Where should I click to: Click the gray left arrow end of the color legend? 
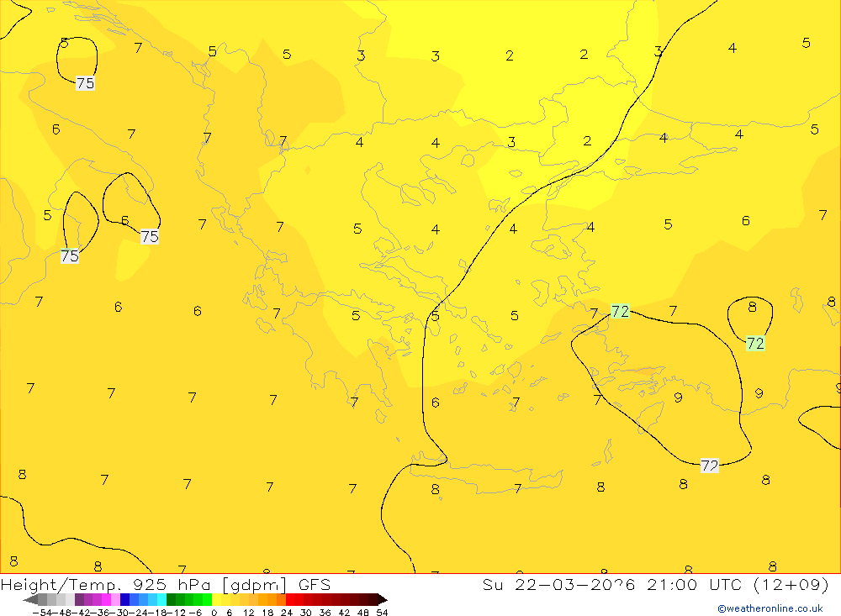[31, 599]
